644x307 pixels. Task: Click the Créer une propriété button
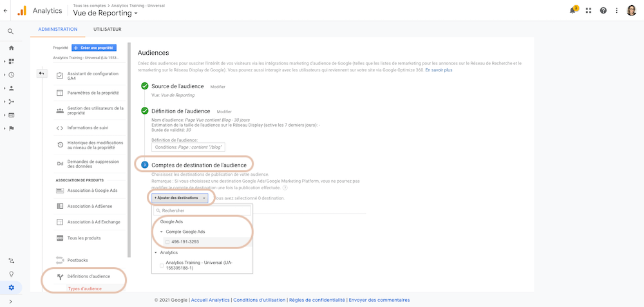(x=94, y=48)
